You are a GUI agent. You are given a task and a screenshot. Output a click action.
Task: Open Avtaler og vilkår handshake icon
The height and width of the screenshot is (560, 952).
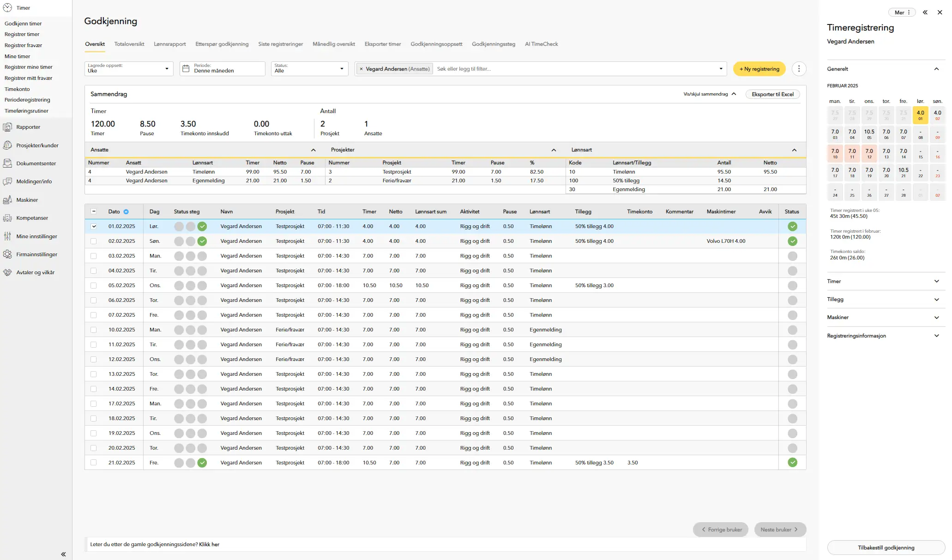pos(7,272)
